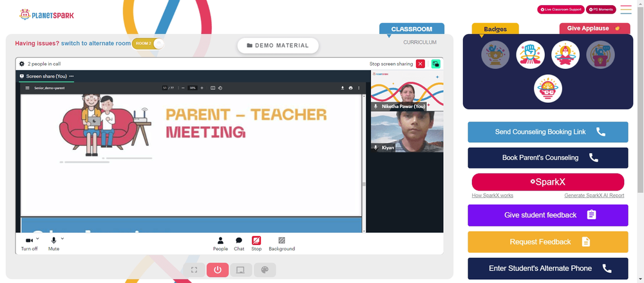
Task: Open How SparkX works link
Action: (x=493, y=196)
